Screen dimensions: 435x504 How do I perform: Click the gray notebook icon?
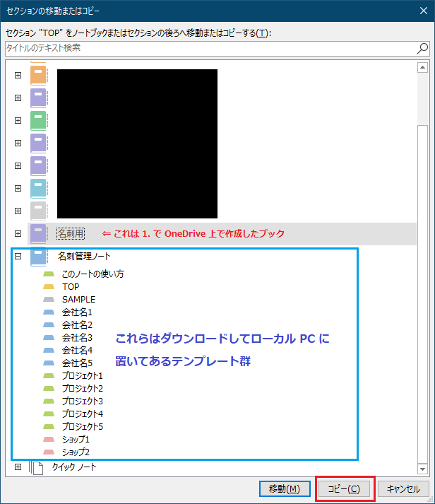[x=39, y=211]
